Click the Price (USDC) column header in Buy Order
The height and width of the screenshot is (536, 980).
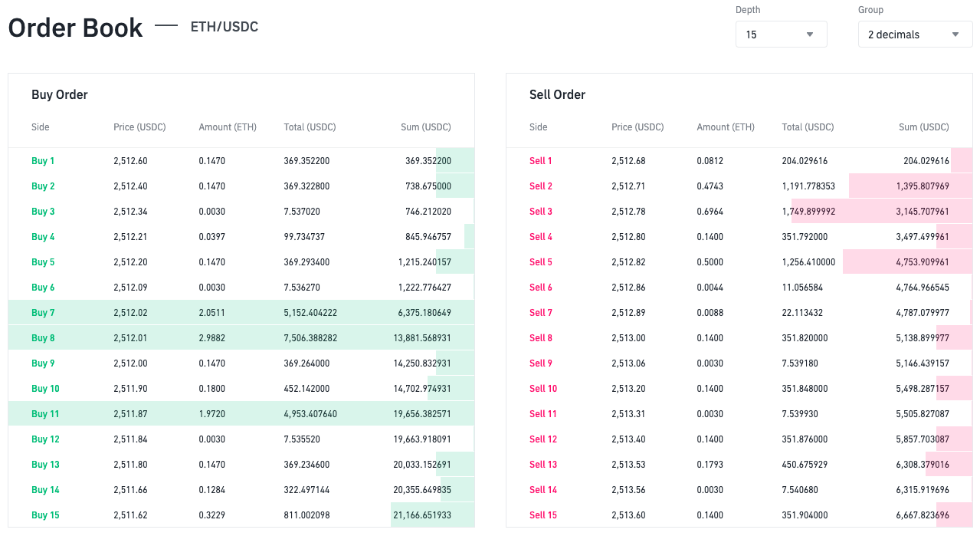(139, 127)
